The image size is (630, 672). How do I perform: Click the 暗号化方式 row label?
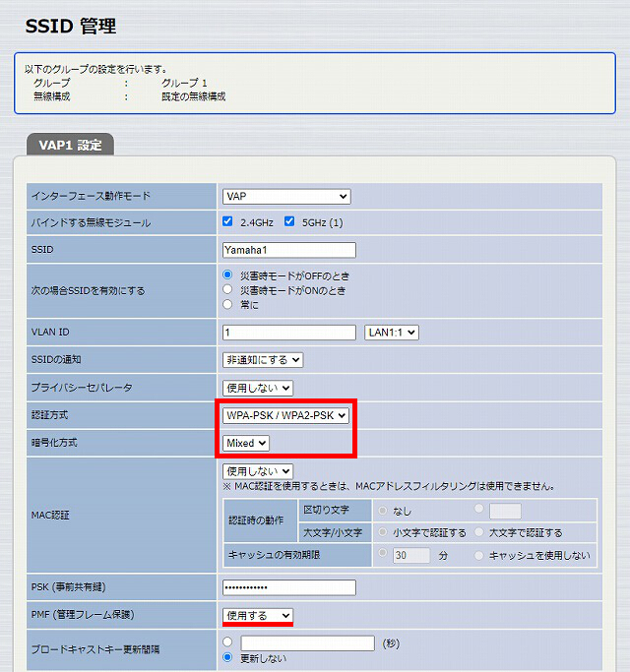[x=54, y=443]
